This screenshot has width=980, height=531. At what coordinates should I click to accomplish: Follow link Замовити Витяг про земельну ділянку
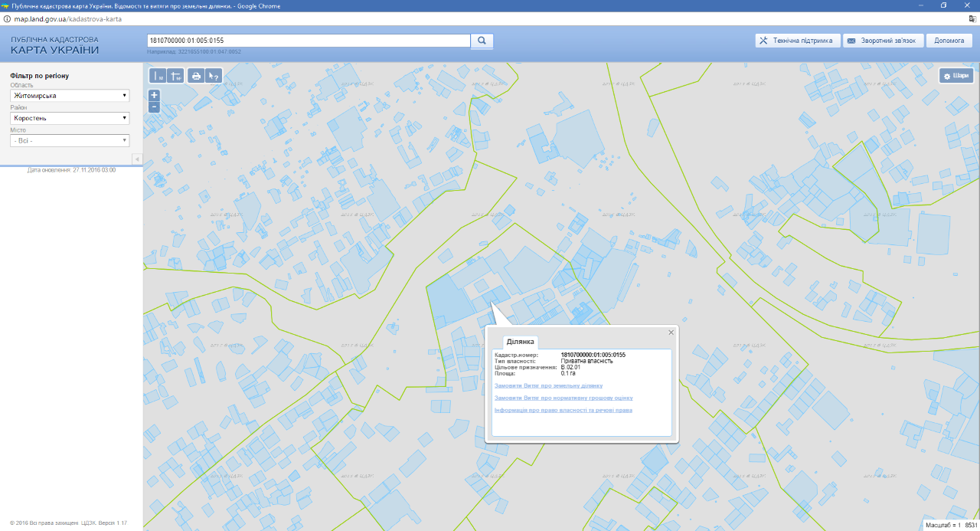(x=549, y=386)
